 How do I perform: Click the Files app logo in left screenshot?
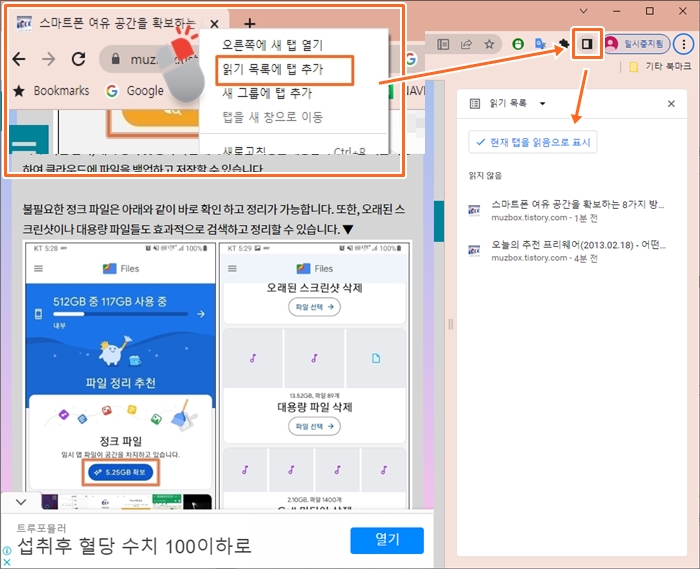(109, 269)
